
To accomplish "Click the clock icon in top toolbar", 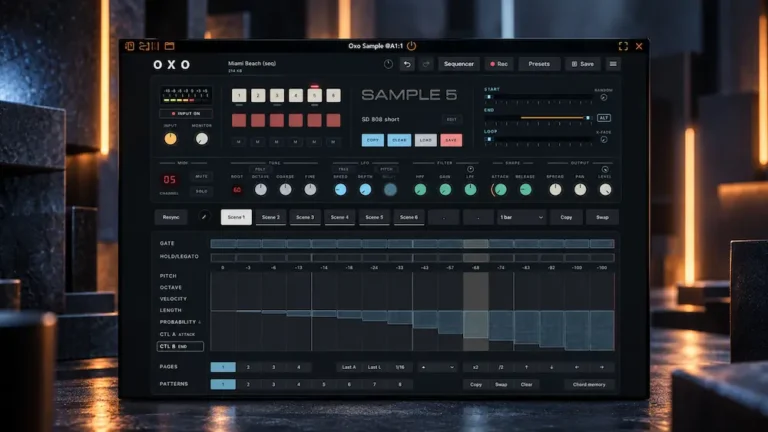I will 388,64.
